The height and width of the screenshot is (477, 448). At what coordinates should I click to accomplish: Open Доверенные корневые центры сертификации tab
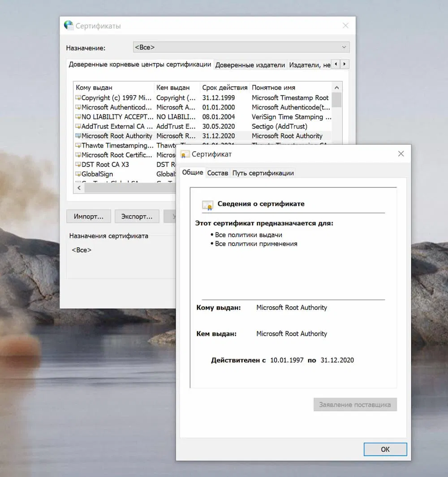[140, 64]
